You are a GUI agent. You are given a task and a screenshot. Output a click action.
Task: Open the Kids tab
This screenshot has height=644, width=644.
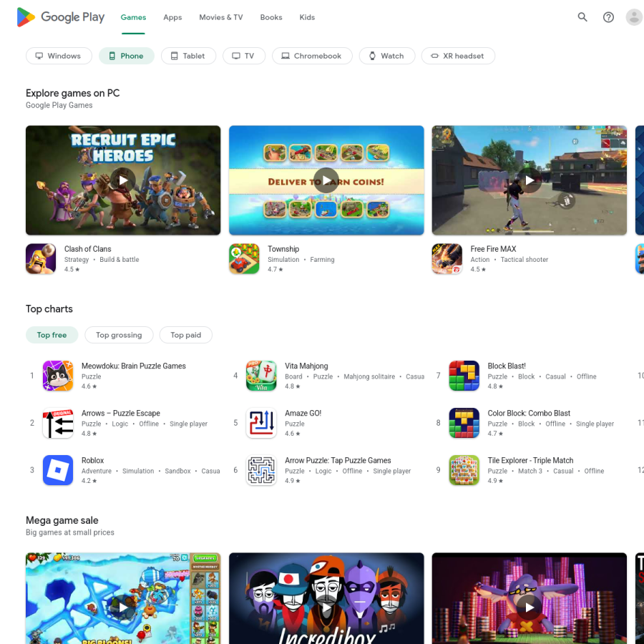coord(307,17)
